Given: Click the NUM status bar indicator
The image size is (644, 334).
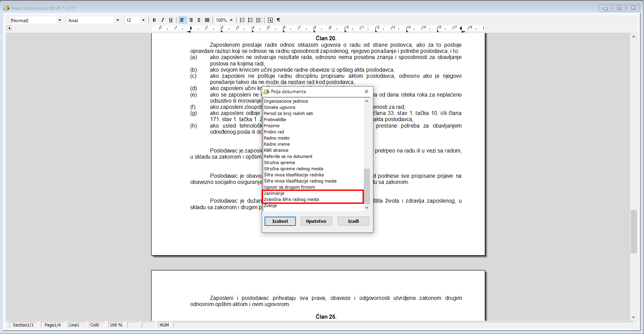Looking at the screenshot, I should 164,325.
